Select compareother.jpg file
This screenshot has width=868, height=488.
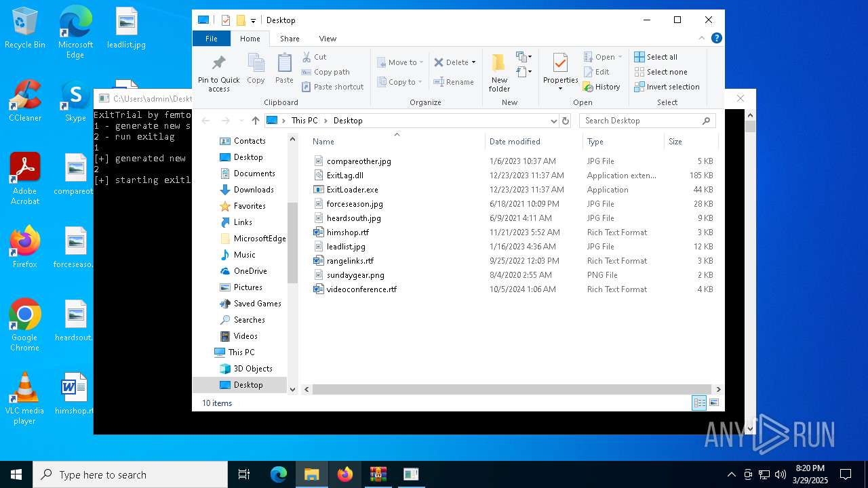coord(359,161)
